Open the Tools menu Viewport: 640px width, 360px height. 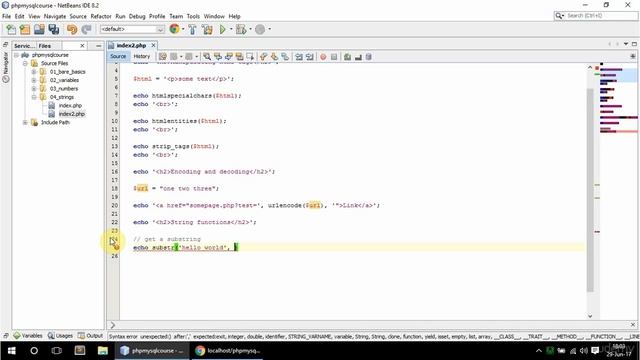tap(193, 16)
